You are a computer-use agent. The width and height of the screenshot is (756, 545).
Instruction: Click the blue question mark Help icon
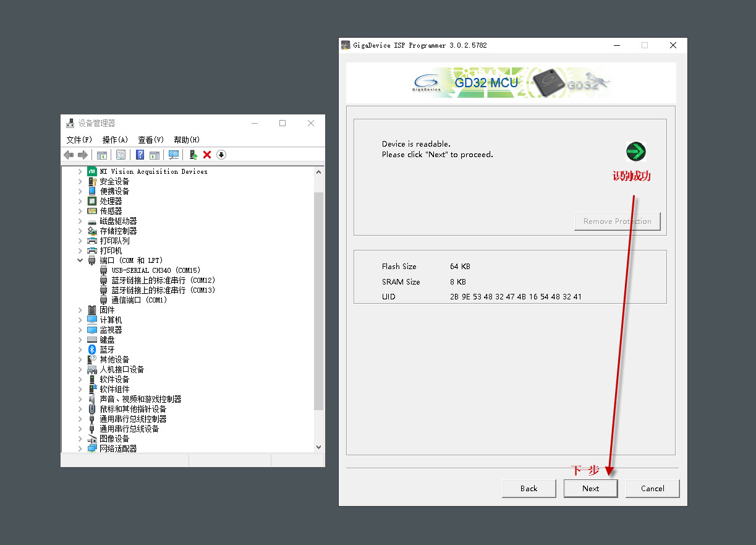point(140,155)
